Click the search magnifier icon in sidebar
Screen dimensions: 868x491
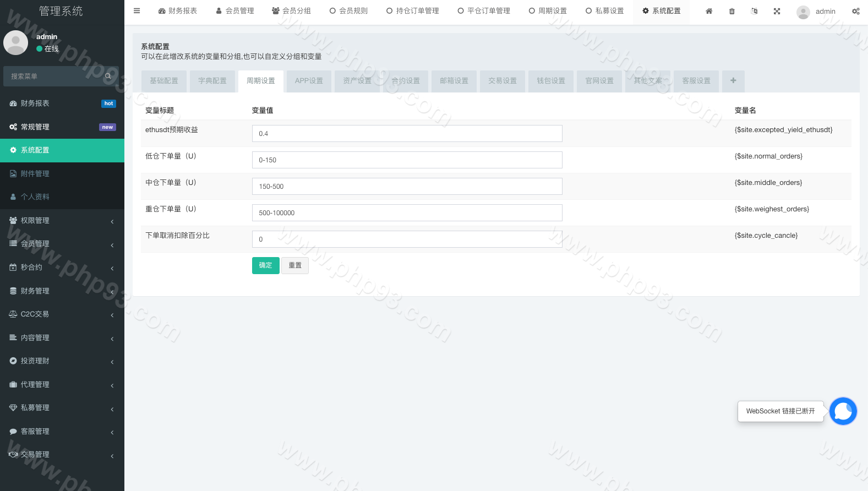click(x=108, y=77)
